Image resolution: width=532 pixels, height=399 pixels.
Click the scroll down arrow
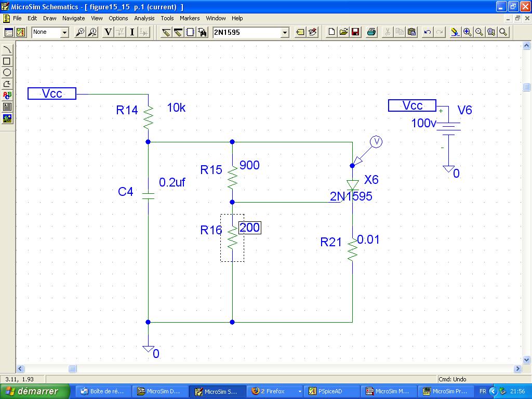coord(526,360)
